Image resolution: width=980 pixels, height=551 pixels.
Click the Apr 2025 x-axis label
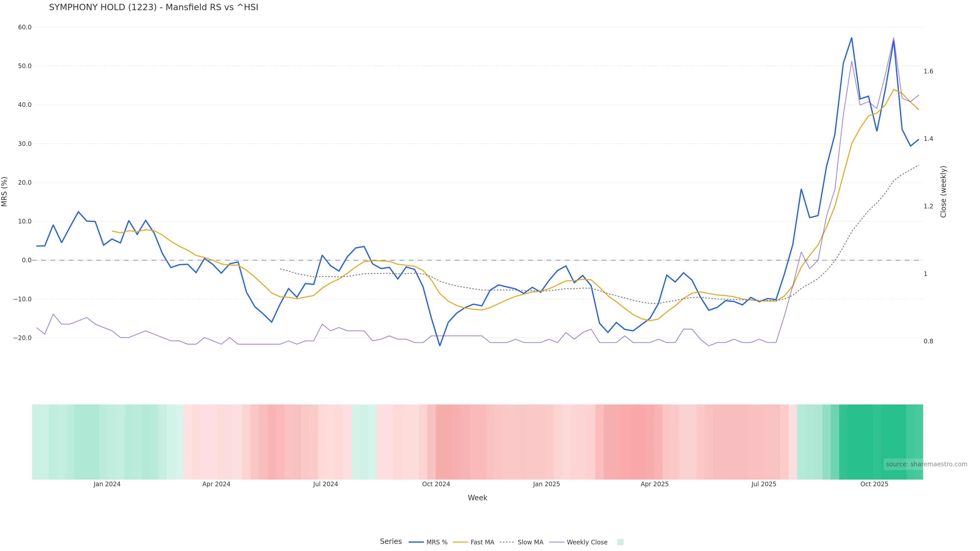pyautogui.click(x=654, y=484)
